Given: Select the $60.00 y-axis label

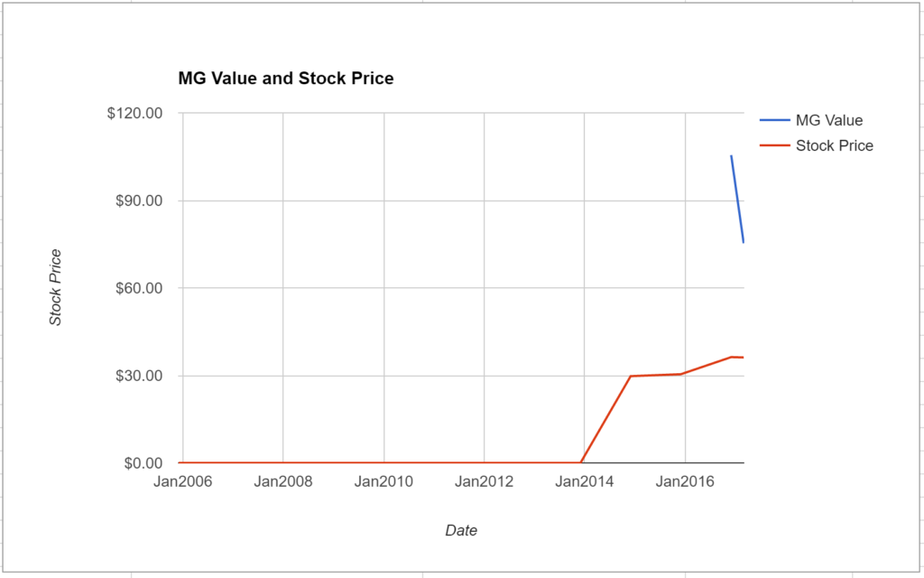Looking at the screenshot, I should [138, 288].
